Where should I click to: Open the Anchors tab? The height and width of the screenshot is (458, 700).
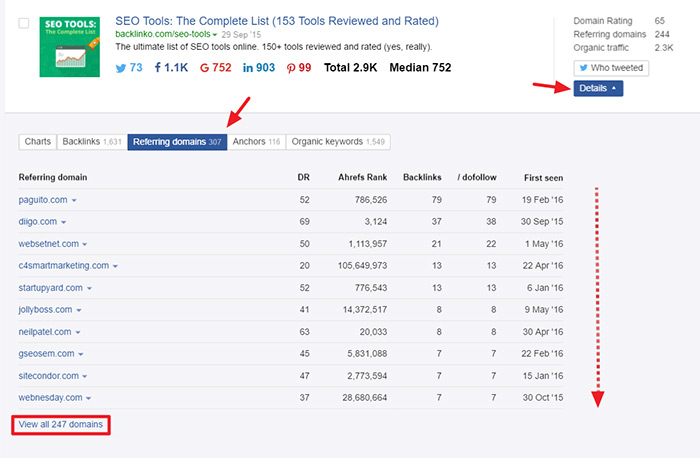point(256,142)
